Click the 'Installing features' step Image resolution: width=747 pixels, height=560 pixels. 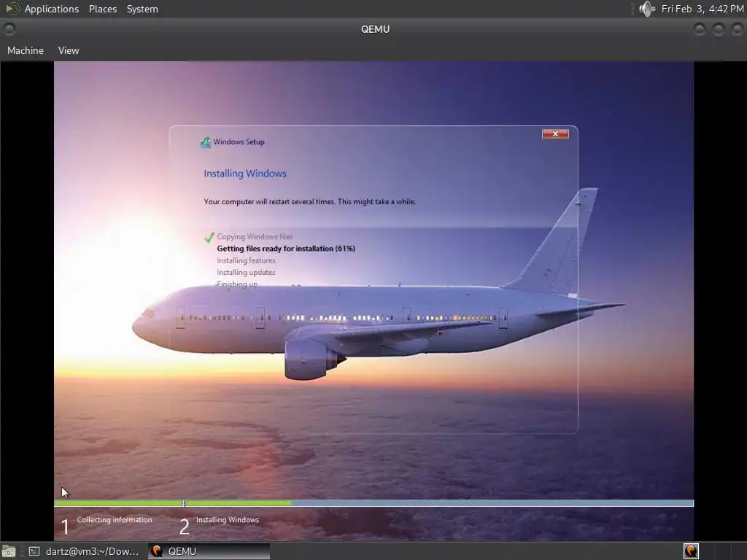pyautogui.click(x=246, y=260)
